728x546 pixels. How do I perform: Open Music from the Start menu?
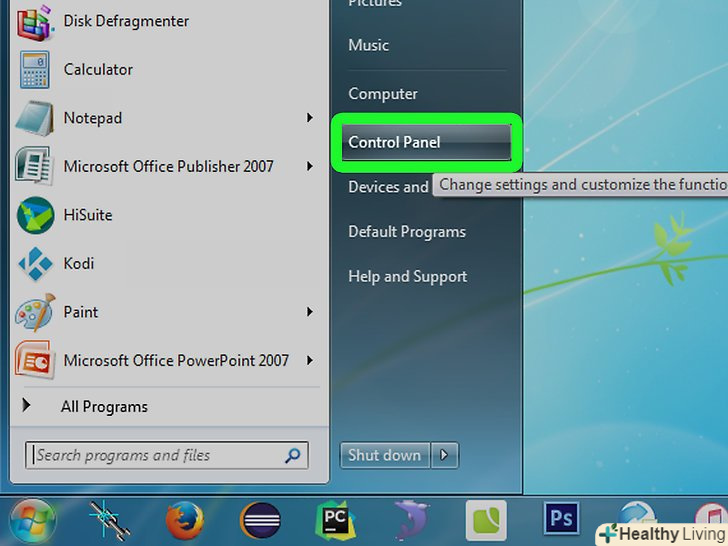pos(369,46)
